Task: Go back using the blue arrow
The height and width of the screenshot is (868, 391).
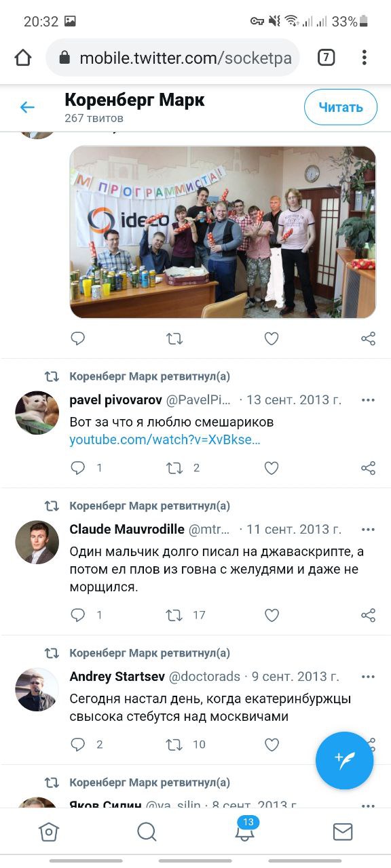Action: pos(27,107)
